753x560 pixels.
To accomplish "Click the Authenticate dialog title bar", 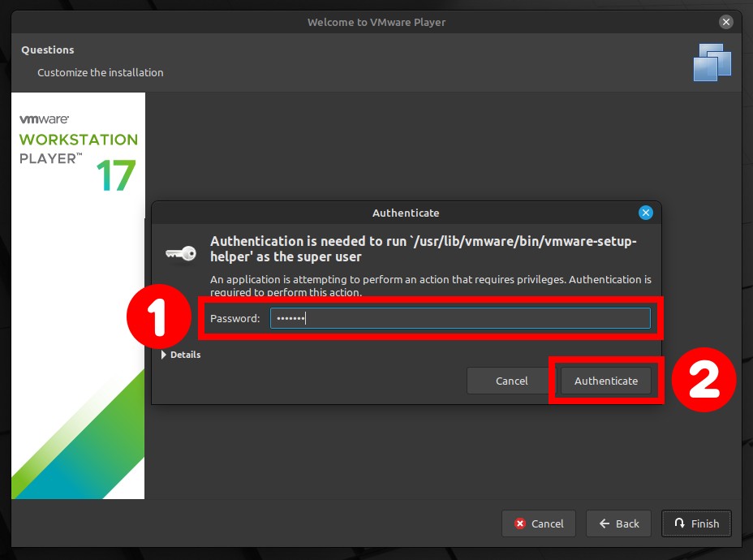I will click(x=406, y=213).
